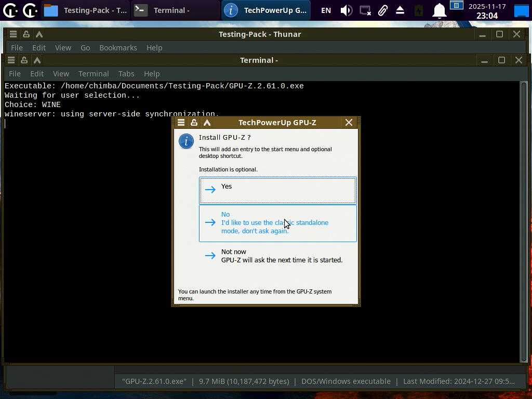Click Terminal titlebar shade-up arrow icon

37,60
